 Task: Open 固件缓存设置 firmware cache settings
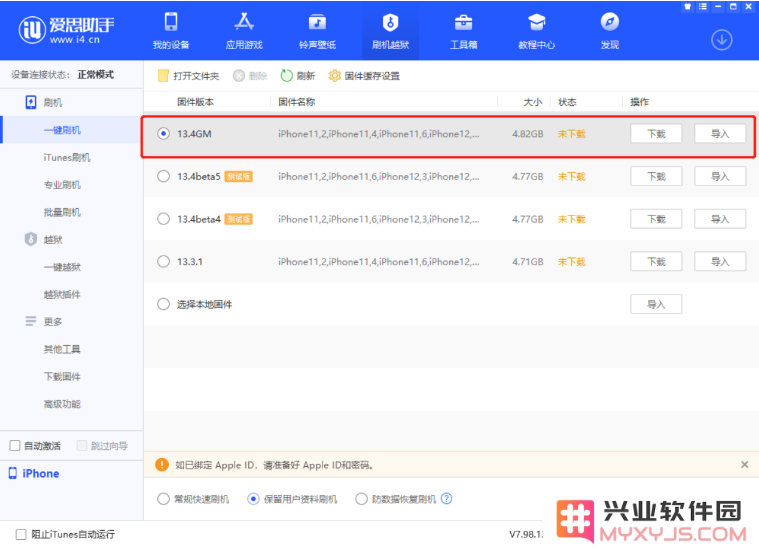tap(364, 76)
